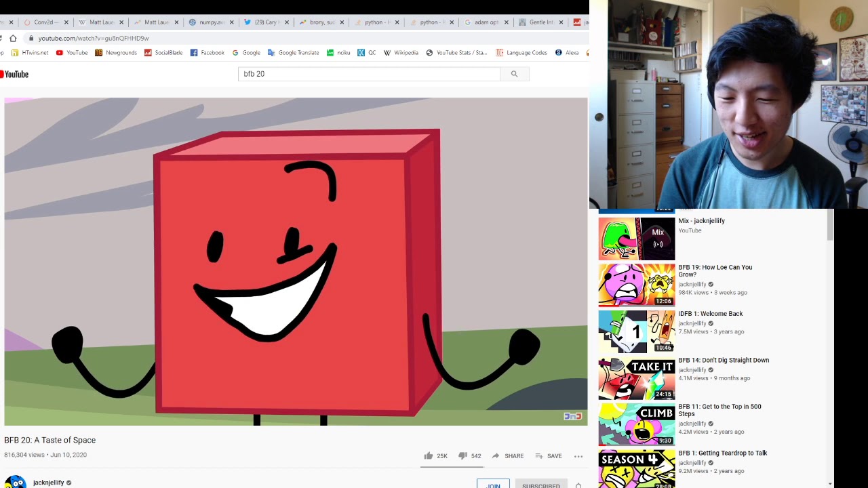Open the Mix - jacknjellify thumbnail
This screenshot has width=868, height=488.
[637, 239]
